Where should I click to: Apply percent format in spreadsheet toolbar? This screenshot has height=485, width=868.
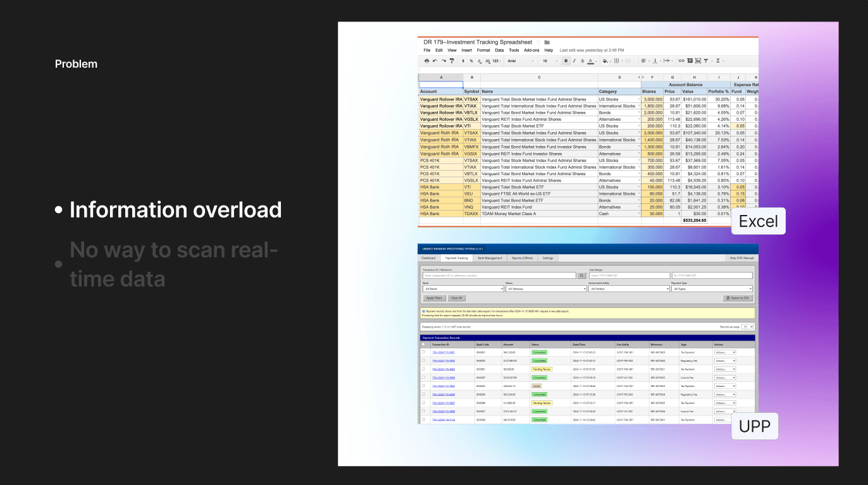(x=471, y=61)
